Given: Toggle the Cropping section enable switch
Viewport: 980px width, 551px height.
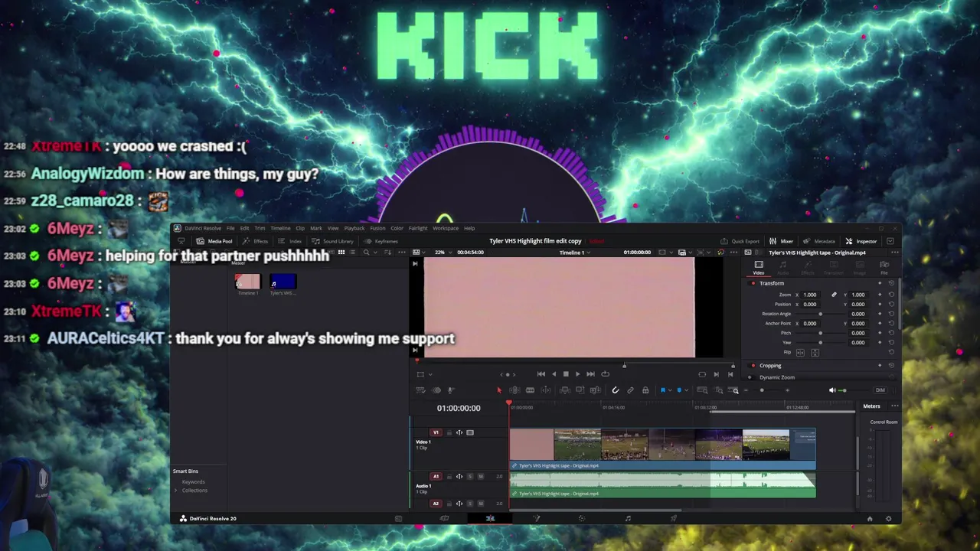Looking at the screenshot, I should tap(753, 366).
